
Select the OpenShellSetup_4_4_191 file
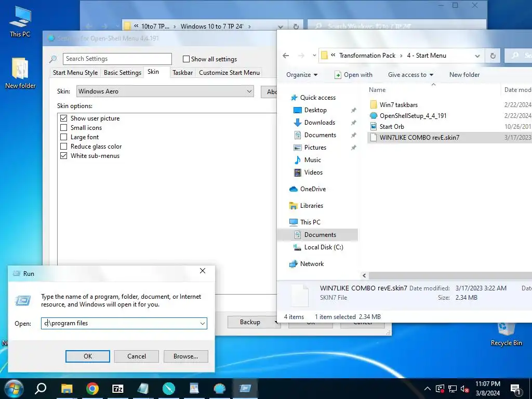[x=408, y=116]
